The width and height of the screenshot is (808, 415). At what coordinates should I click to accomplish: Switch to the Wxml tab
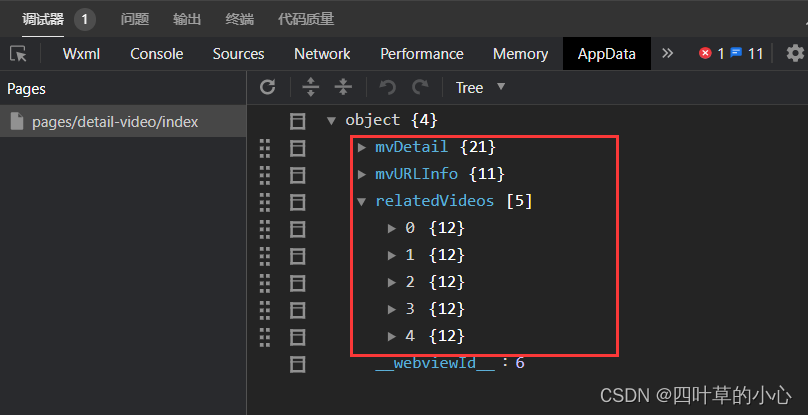81,54
